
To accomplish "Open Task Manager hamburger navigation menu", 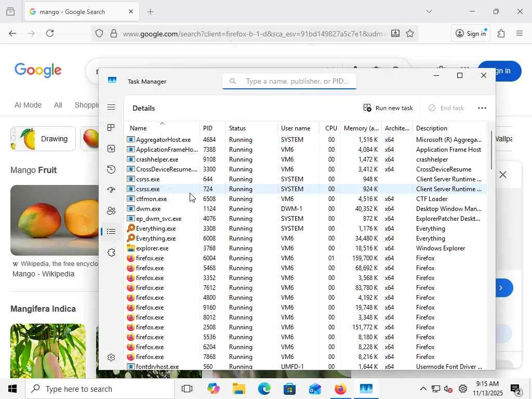I will coord(111,107).
